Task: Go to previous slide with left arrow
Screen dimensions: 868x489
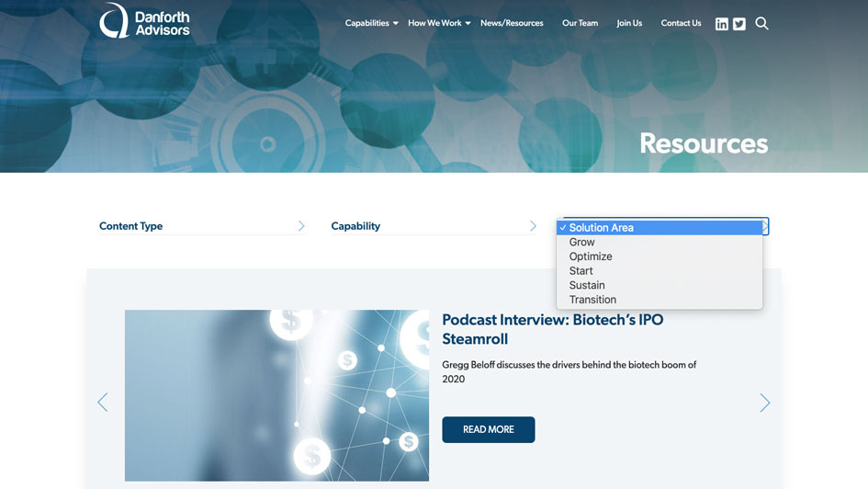Action: coord(103,403)
